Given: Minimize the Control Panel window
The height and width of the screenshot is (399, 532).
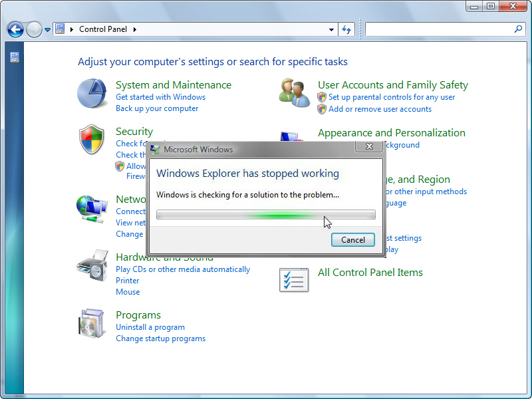Looking at the screenshot, I should [x=475, y=7].
